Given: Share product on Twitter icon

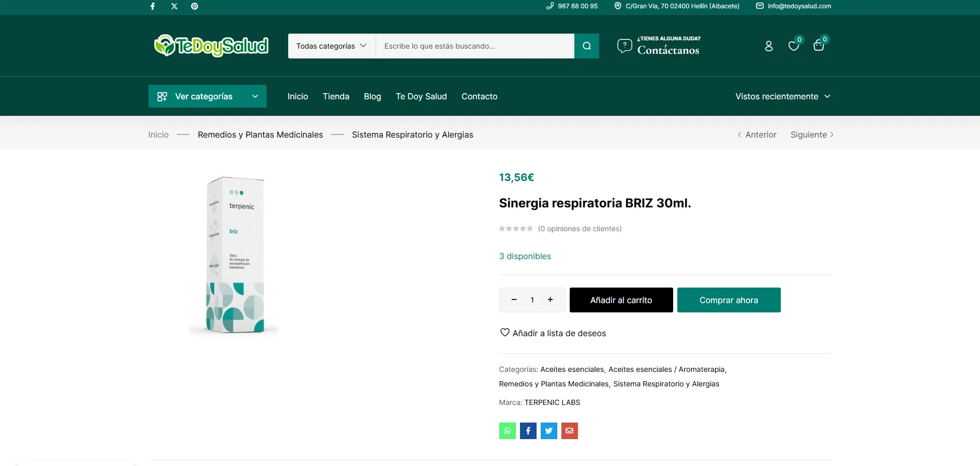Looking at the screenshot, I should 548,431.
